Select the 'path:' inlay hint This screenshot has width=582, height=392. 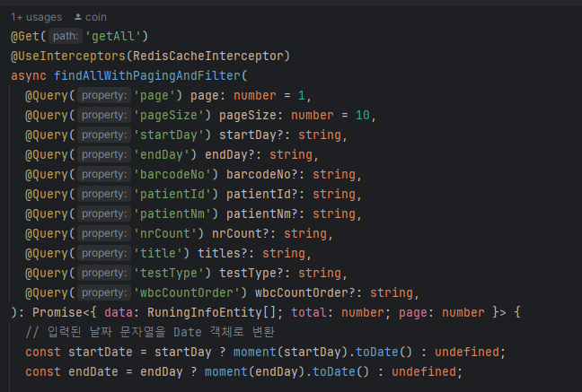66,37
